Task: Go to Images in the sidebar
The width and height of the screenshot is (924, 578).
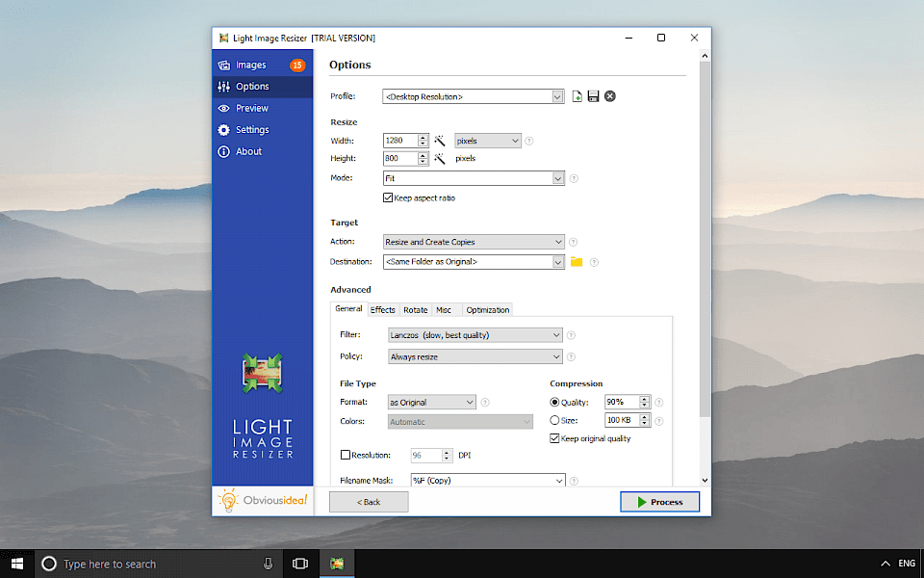Action: coord(262,65)
